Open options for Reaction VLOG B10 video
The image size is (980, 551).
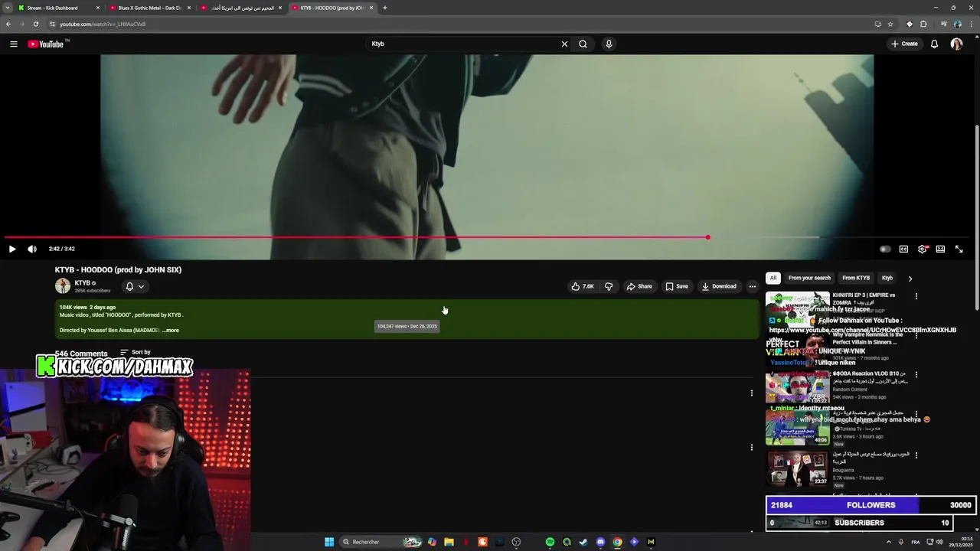(x=916, y=375)
